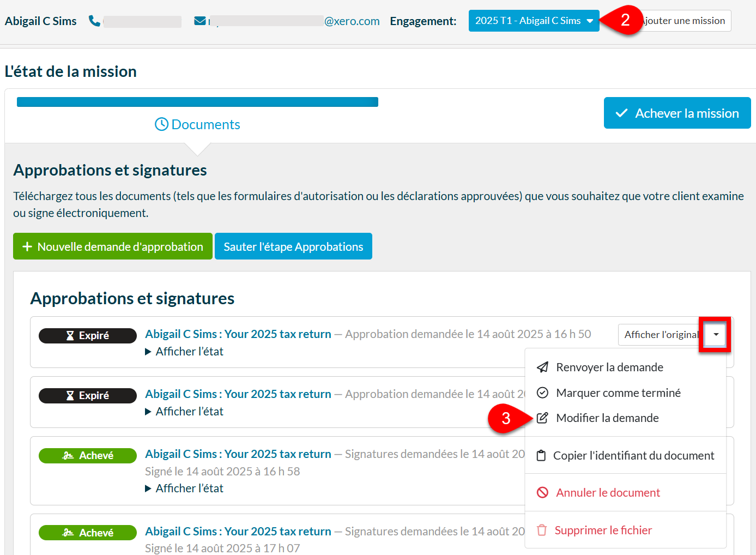Click the phone icon beside Abigail C Sims
Viewport: 756px width, 555px height.
click(x=94, y=21)
